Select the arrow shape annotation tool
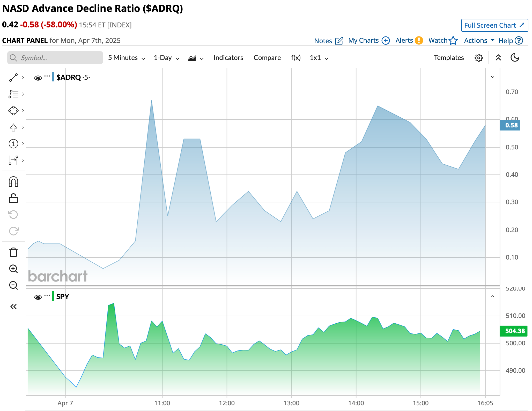This screenshot has width=532, height=411. pos(13,127)
